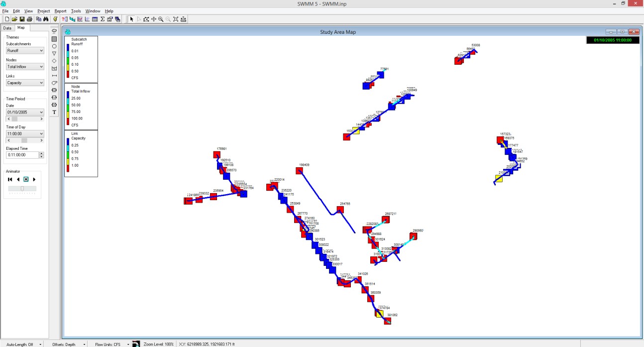
Task: Select the Zoom In magnifier tool
Action: pos(161,19)
